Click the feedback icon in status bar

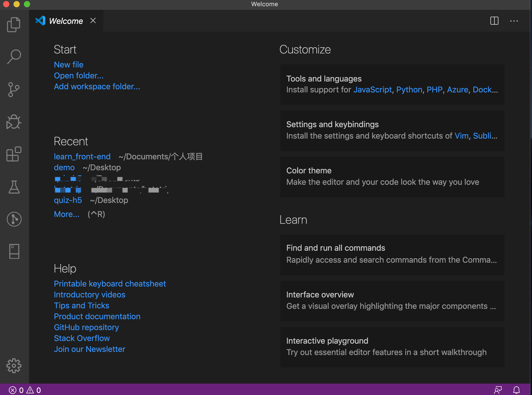(x=498, y=390)
